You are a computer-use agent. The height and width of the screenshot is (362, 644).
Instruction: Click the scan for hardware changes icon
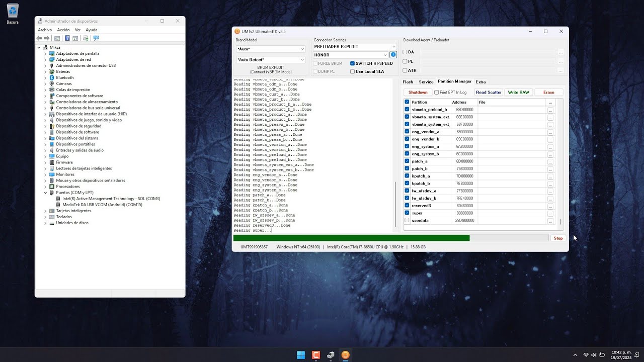(x=86, y=38)
